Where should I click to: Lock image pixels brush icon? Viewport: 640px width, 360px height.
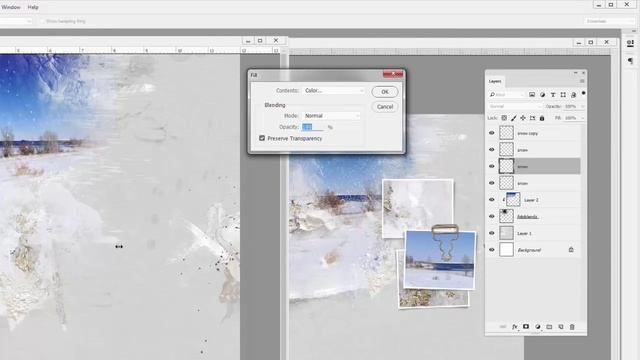click(513, 118)
